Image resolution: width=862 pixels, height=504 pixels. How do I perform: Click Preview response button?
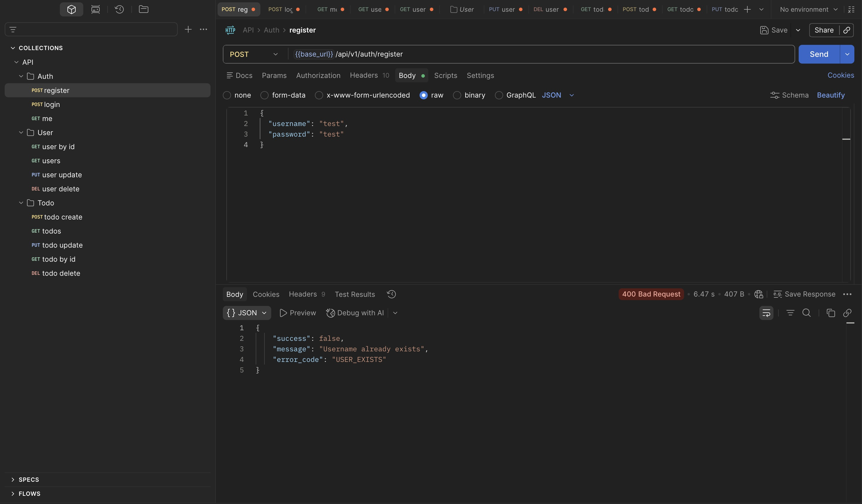coord(297,313)
